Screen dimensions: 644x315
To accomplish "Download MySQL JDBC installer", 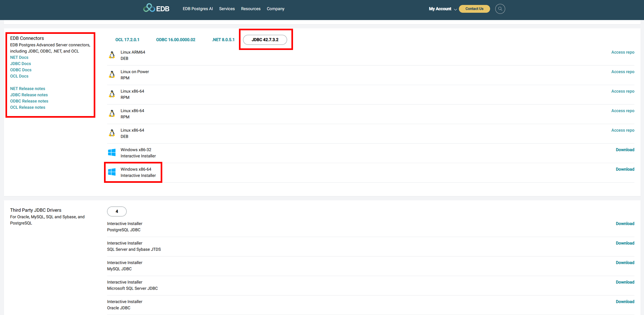I will (625, 263).
